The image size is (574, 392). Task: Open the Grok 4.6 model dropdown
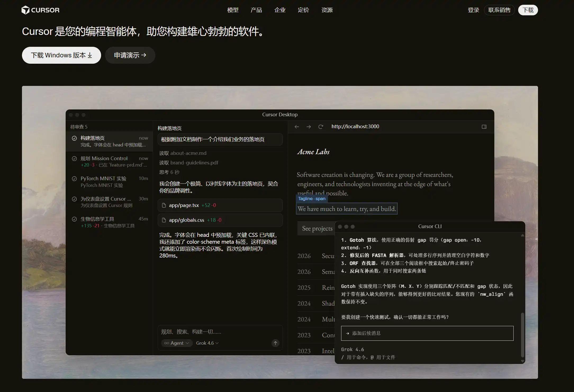tap(207, 343)
